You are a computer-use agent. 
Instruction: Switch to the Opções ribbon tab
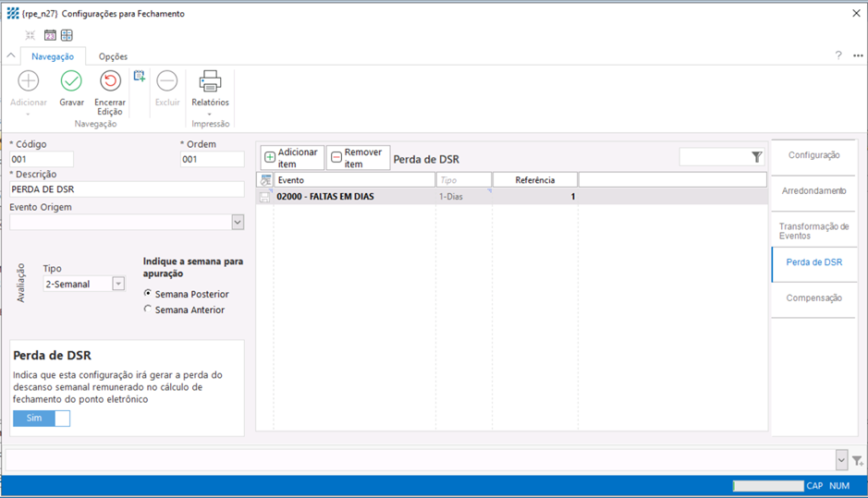tap(113, 56)
